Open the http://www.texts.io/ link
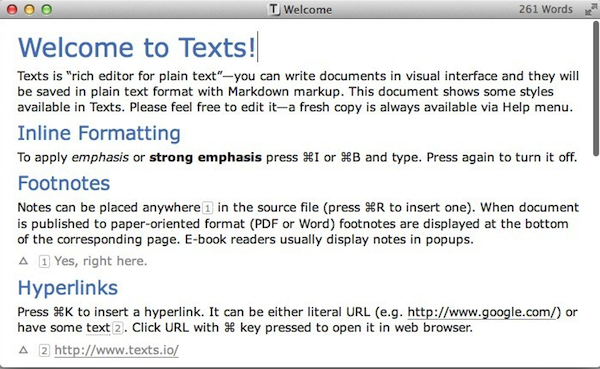This screenshot has height=369, width=600. [x=116, y=350]
